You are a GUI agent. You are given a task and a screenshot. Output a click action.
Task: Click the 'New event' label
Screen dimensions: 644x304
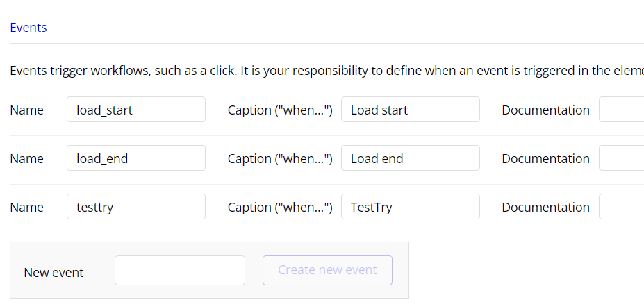tap(53, 272)
